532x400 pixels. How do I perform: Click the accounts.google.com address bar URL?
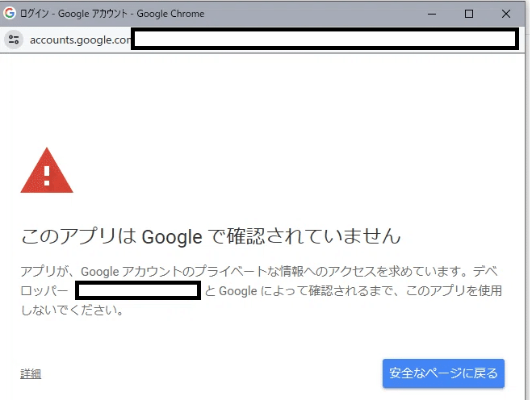[81, 40]
